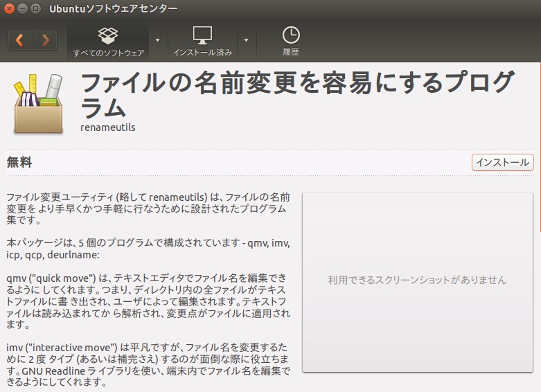Open the インストール済み (Installed) view
The width and height of the screenshot is (541, 392).
[x=202, y=42]
